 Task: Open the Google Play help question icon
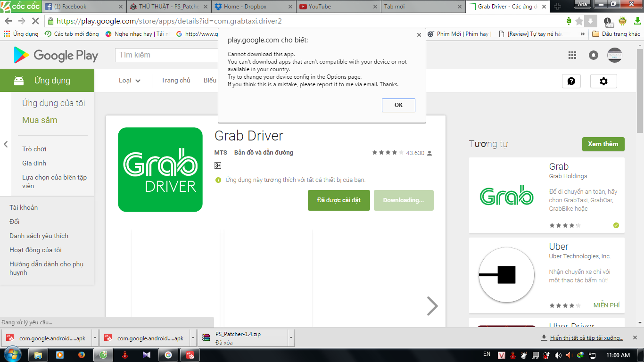point(571,81)
